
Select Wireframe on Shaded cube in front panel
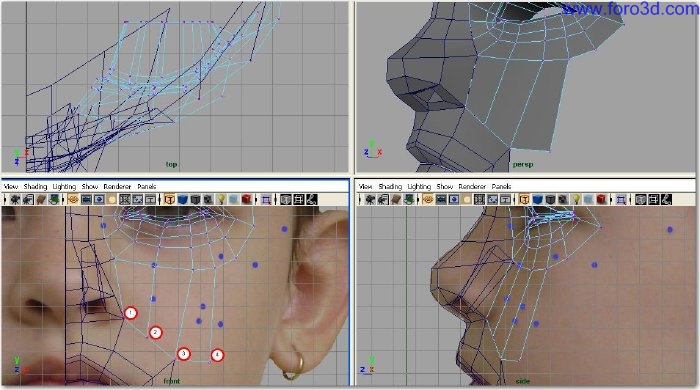[195, 199]
